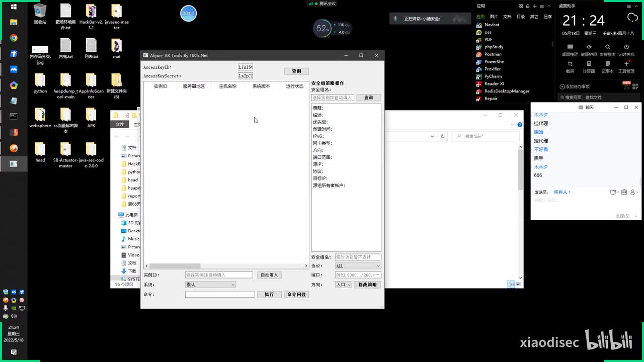Expand the File Explorer address bar history dropdown
The height and width of the screenshot is (362, 644).
pos(432,136)
